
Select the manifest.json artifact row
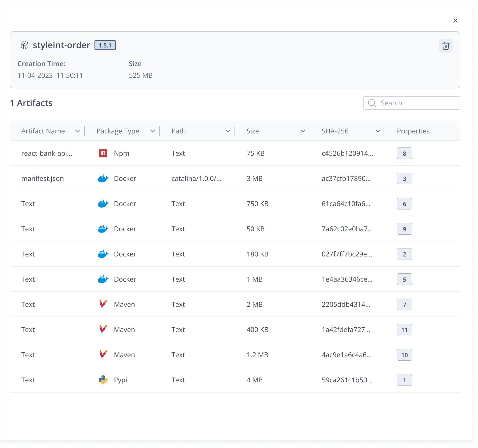click(43, 178)
